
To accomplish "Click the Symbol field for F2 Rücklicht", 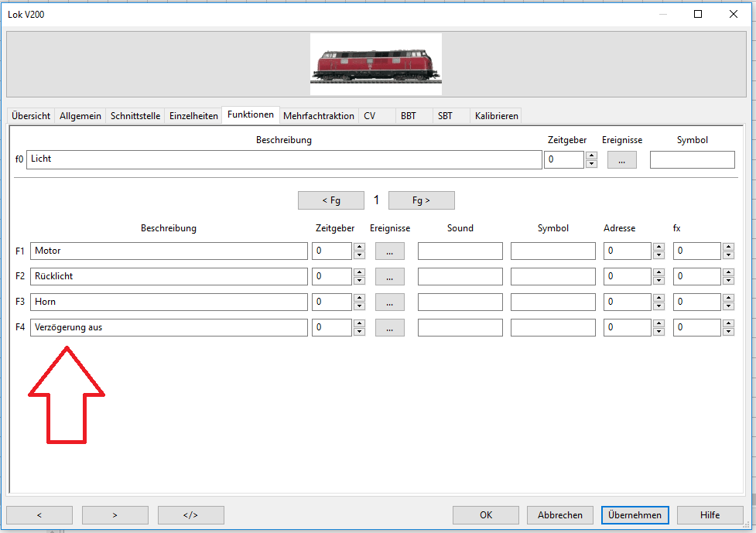I will [x=552, y=277].
